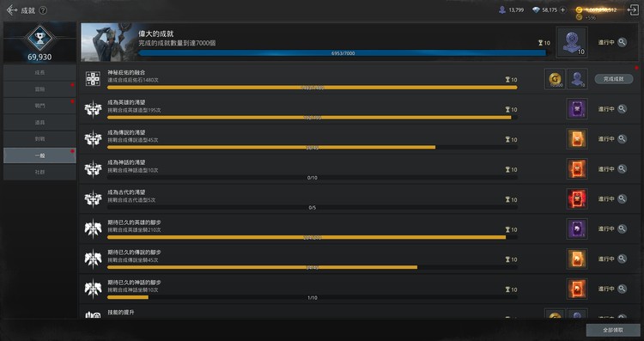This screenshot has height=341, width=644.
Task: Click the 偉大的成就 banner thumbnail image
Action: (108, 42)
